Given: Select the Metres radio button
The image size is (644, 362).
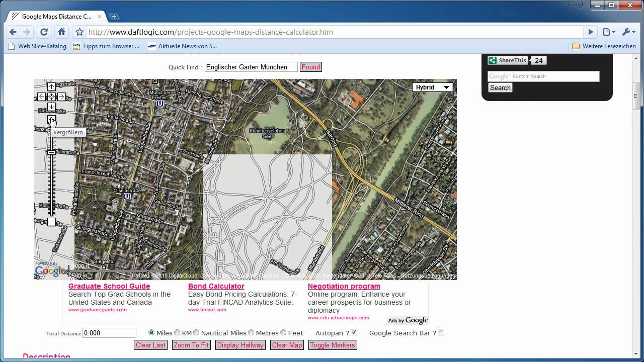Looking at the screenshot, I should pos(251,332).
